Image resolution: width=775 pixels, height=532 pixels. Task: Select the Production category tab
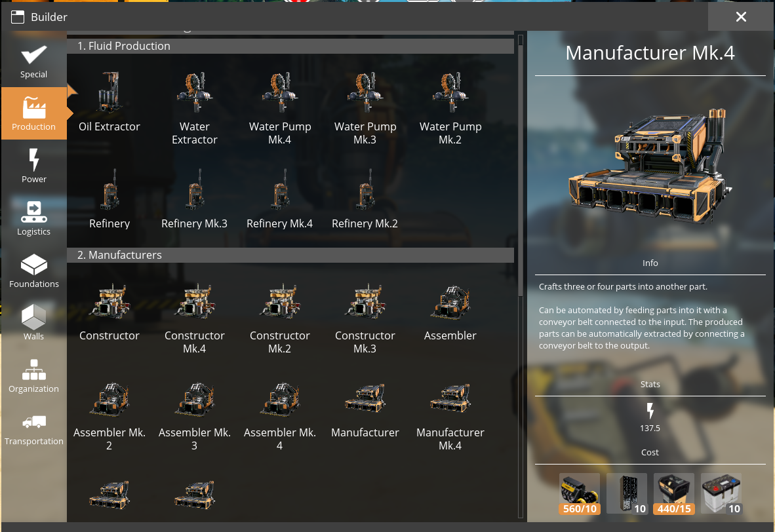tap(33, 113)
